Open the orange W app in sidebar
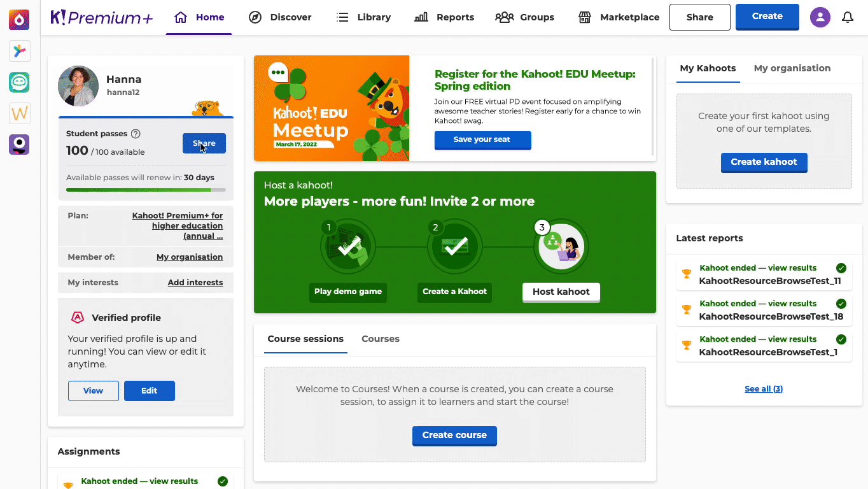868x489 pixels. [x=19, y=113]
